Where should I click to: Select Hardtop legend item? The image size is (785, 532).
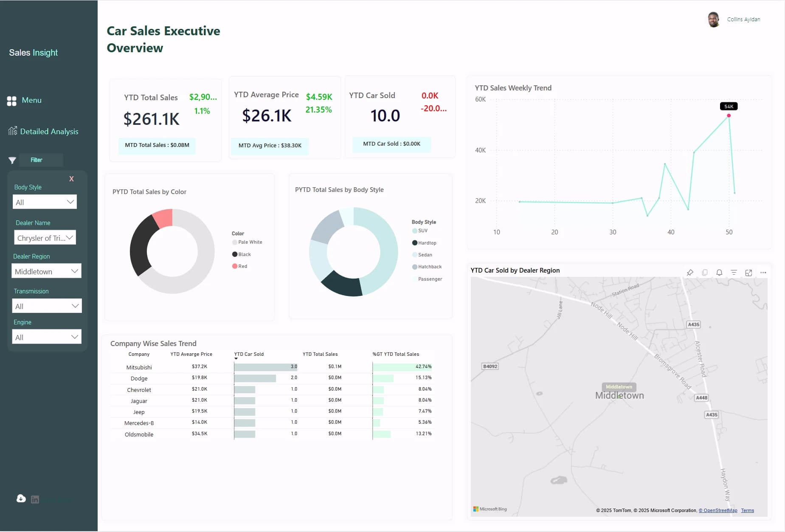(x=424, y=243)
